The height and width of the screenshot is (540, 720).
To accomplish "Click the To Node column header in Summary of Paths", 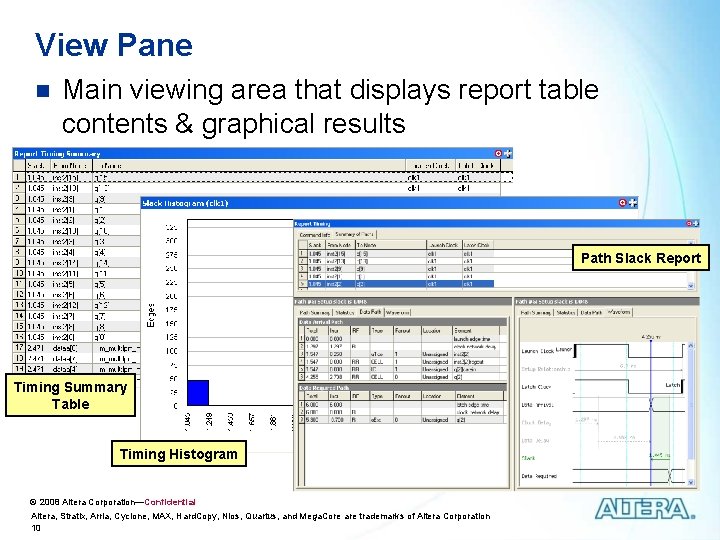I will coord(391,245).
